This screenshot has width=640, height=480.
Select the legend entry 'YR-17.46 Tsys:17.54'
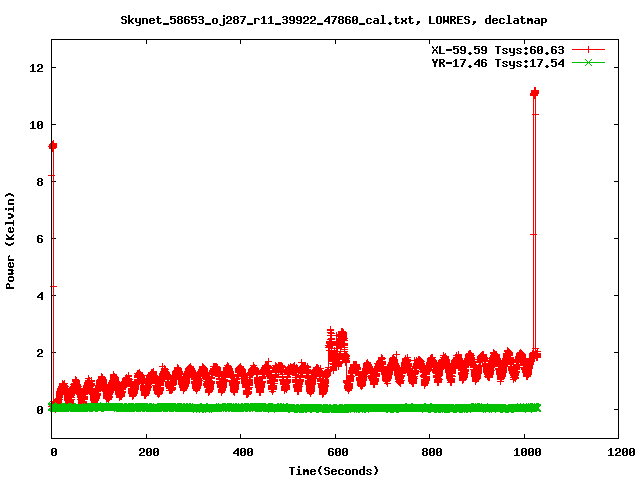[498, 63]
